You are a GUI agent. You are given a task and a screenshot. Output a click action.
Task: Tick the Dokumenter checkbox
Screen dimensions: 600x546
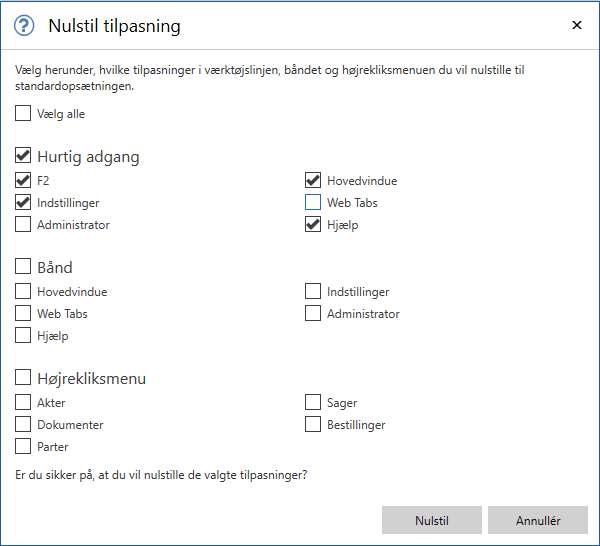click(x=23, y=425)
